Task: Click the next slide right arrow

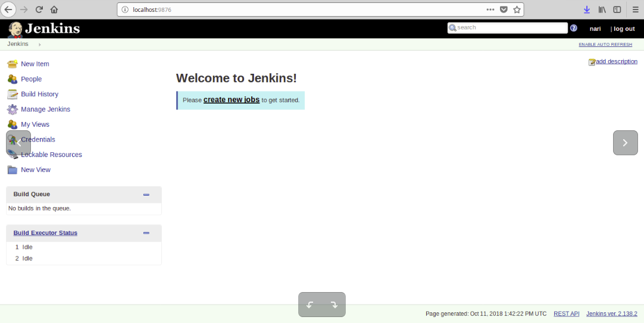Action: click(625, 143)
